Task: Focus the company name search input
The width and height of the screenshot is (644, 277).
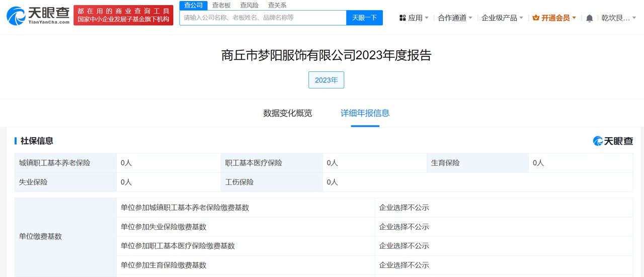Action: pyautogui.click(x=263, y=18)
